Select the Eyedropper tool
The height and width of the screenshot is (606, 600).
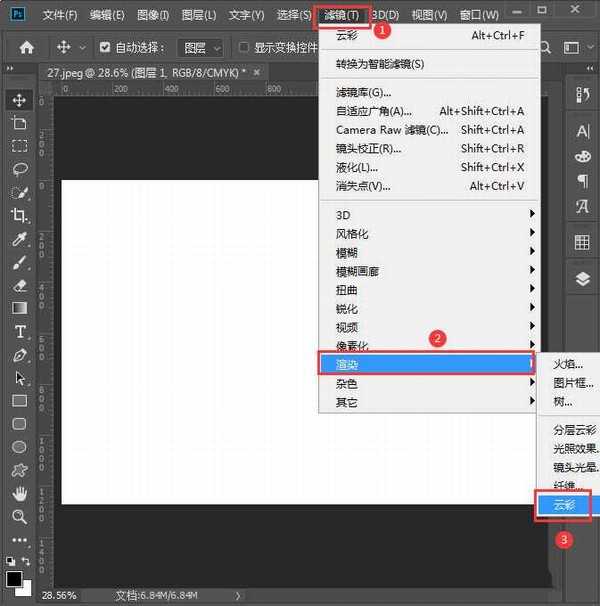coord(19,239)
